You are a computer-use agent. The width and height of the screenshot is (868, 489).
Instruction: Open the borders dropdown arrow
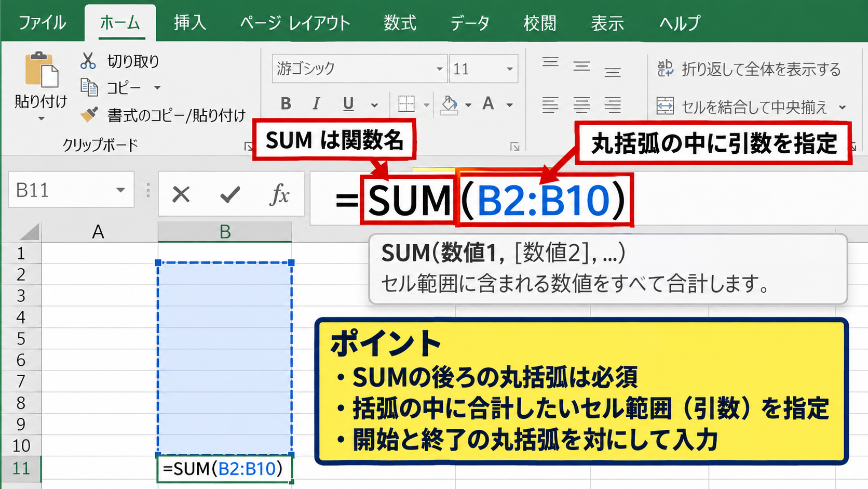point(427,105)
